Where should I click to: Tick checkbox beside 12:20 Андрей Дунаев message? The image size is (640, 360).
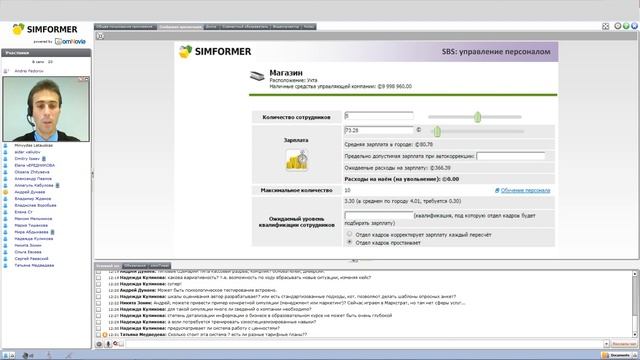[98, 290]
